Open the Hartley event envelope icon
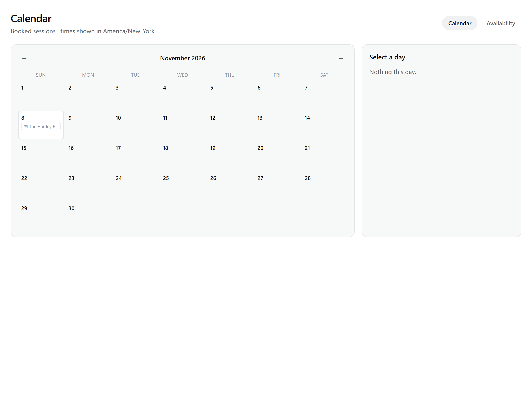The width and height of the screenshot is (532, 399). tap(26, 127)
